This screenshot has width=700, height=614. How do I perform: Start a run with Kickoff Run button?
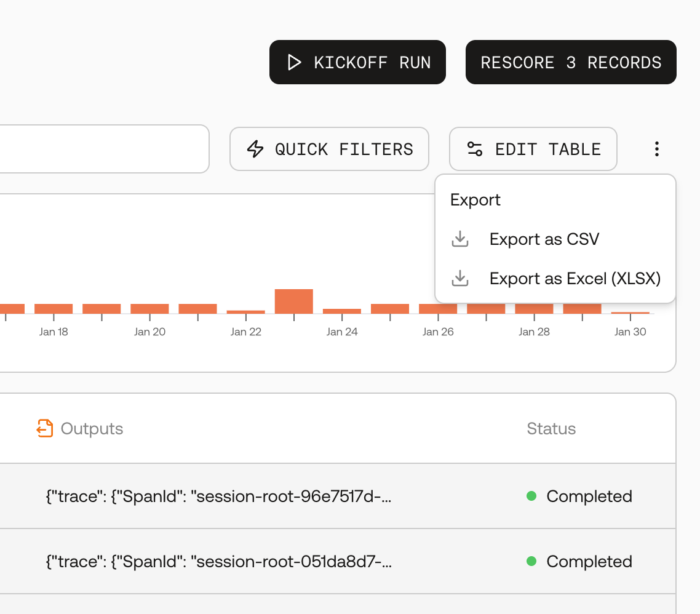[x=357, y=62]
